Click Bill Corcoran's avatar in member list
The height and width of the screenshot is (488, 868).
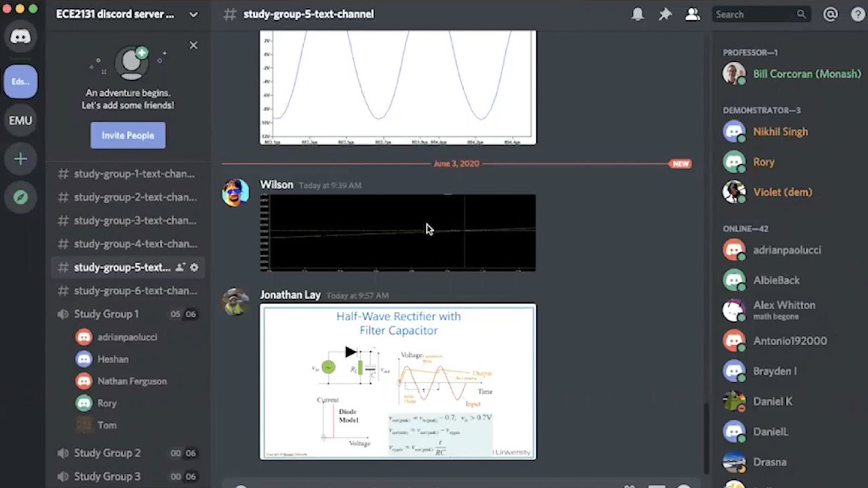tap(734, 74)
